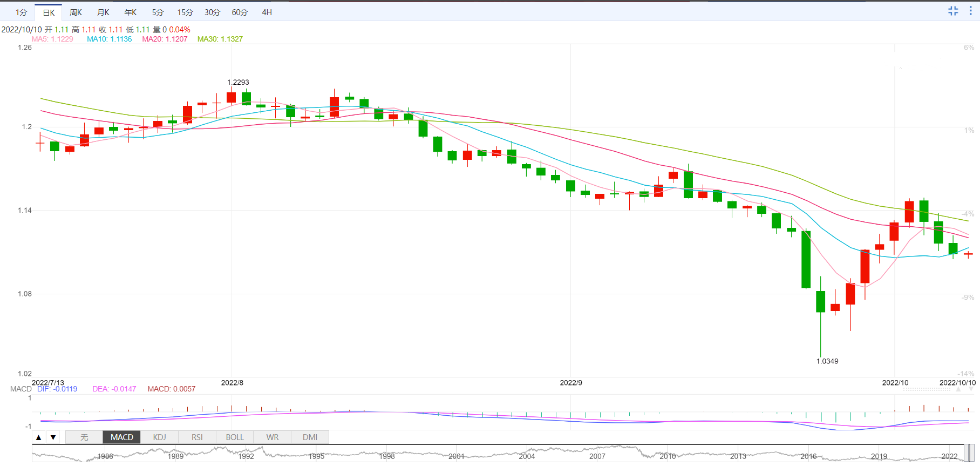Switch to the 15分 timeframe tab

pos(185,12)
